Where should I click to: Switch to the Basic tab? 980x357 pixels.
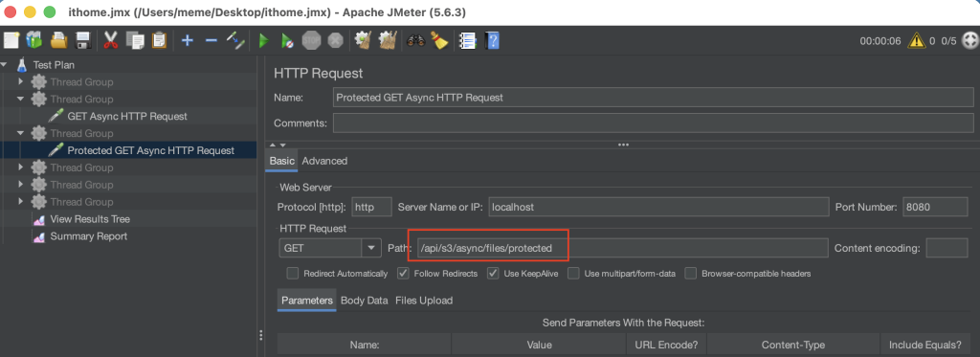click(281, 161)
